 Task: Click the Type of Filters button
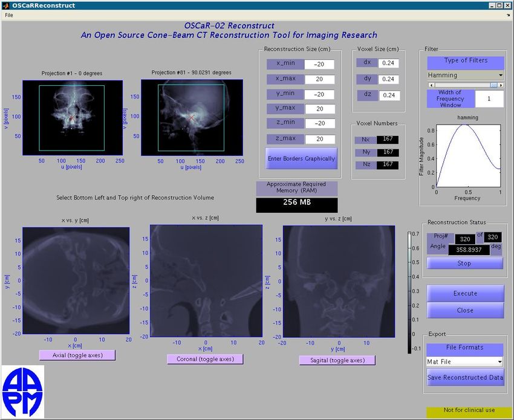[464, 62]
